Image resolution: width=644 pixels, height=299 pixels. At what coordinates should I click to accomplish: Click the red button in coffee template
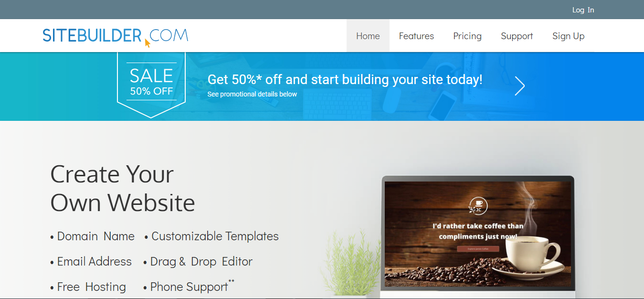pyautogui.click(x=478, y=249)
